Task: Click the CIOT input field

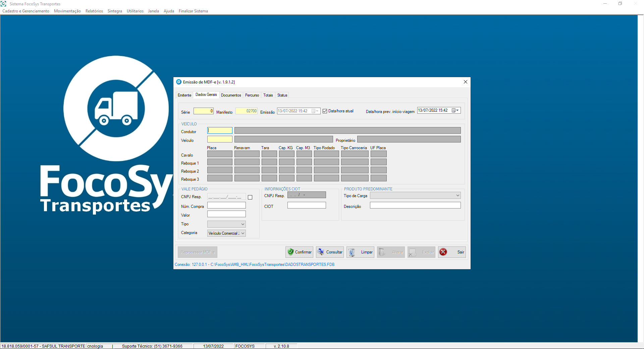Action: 307,205
